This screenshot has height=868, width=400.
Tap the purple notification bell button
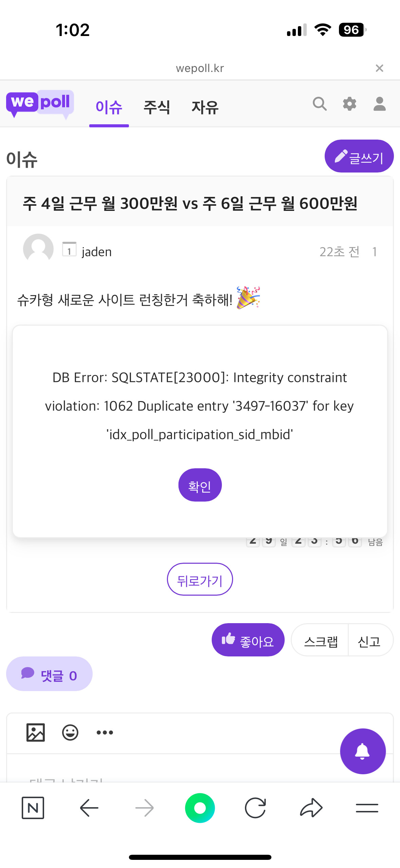[x=363, y=751]
